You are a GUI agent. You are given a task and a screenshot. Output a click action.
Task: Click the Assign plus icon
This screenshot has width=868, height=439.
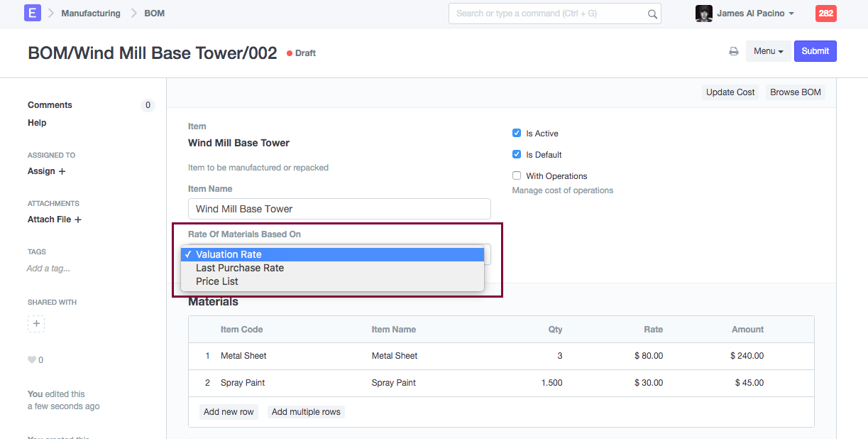[x=62, y=171]
